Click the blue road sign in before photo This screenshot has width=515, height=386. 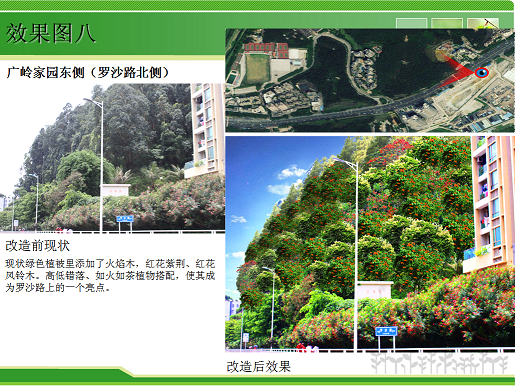point(125,219)
